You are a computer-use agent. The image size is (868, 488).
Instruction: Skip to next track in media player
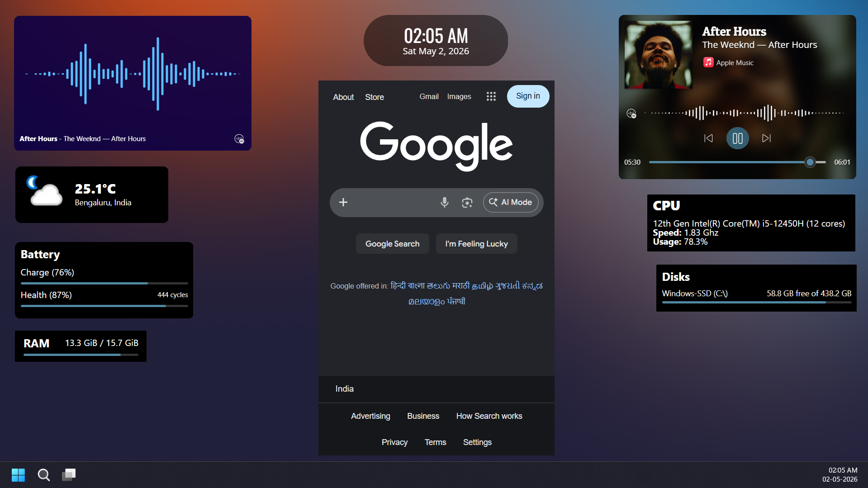tap(766, 138)
